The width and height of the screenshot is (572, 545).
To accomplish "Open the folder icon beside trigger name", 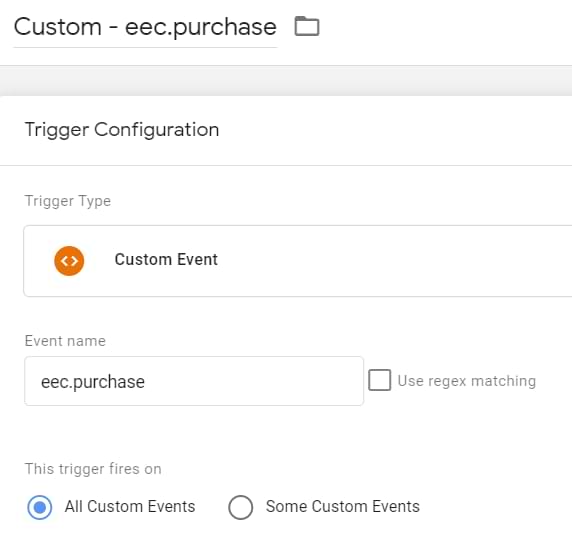I will (307, 26).
